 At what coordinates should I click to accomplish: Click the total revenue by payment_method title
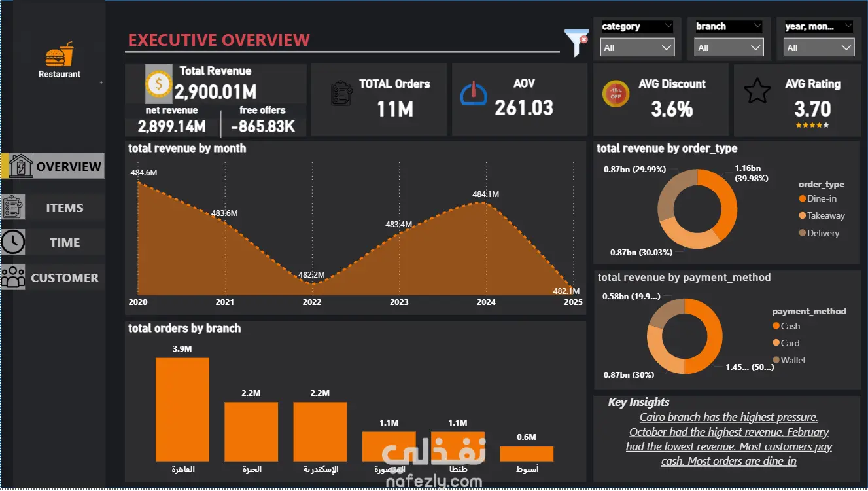684,278
